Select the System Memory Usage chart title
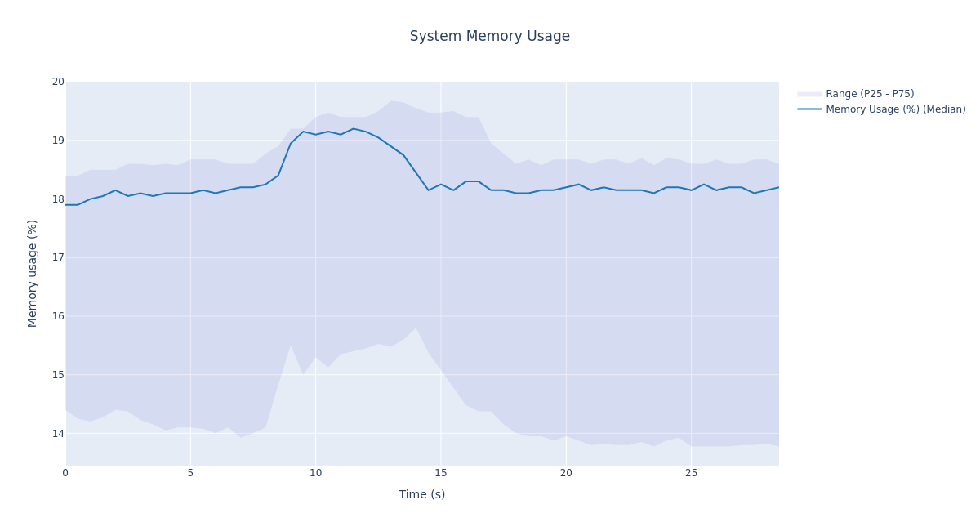 pyautogui.click(x=489, y=37)
